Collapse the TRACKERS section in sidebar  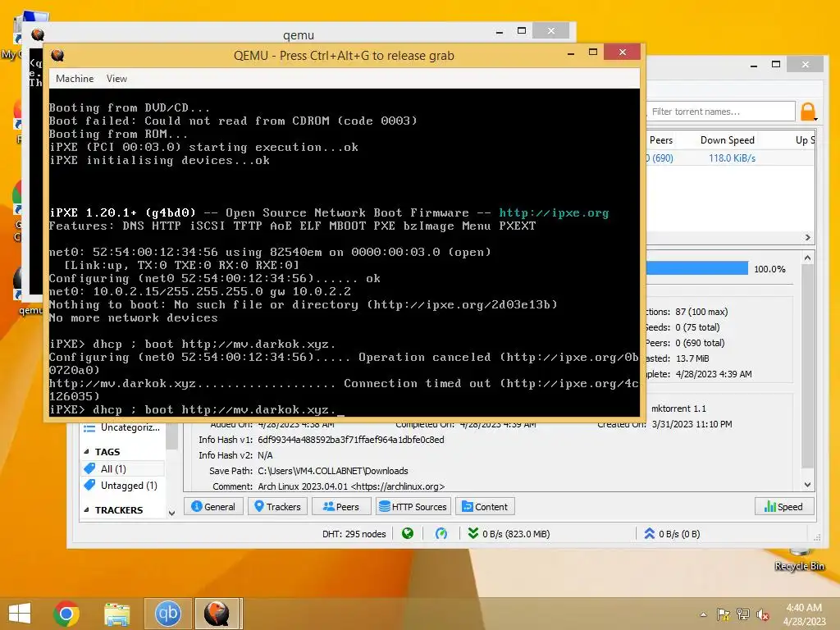point(86,510)
